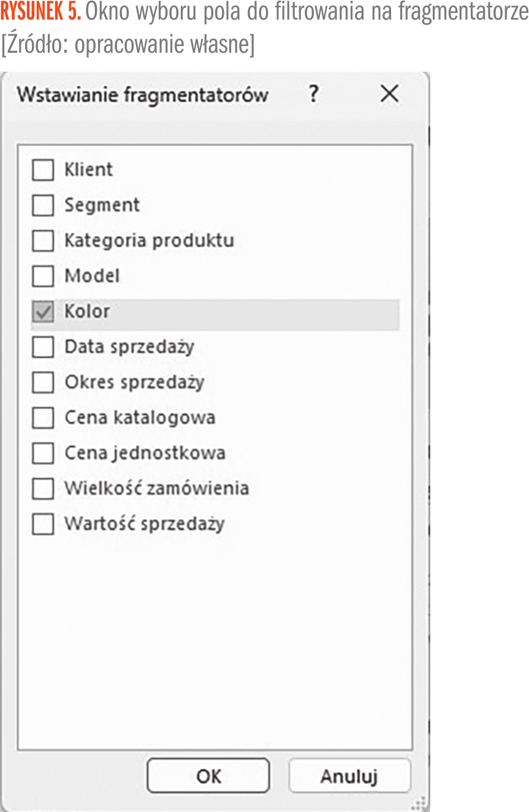Image resolution: width=529 pixels, height=812 pixels.
Task: Check the Data sprzedaży checkbox
Action: coord(43,348)
